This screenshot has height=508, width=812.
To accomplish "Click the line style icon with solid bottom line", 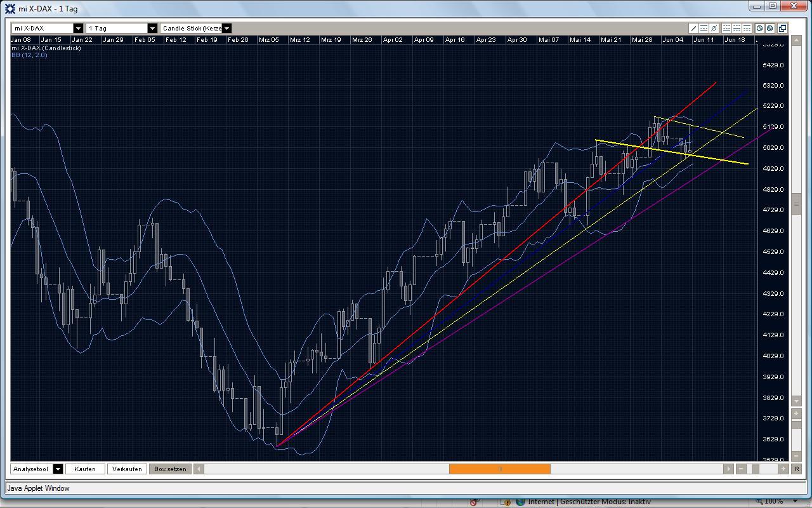I will 726,28.
